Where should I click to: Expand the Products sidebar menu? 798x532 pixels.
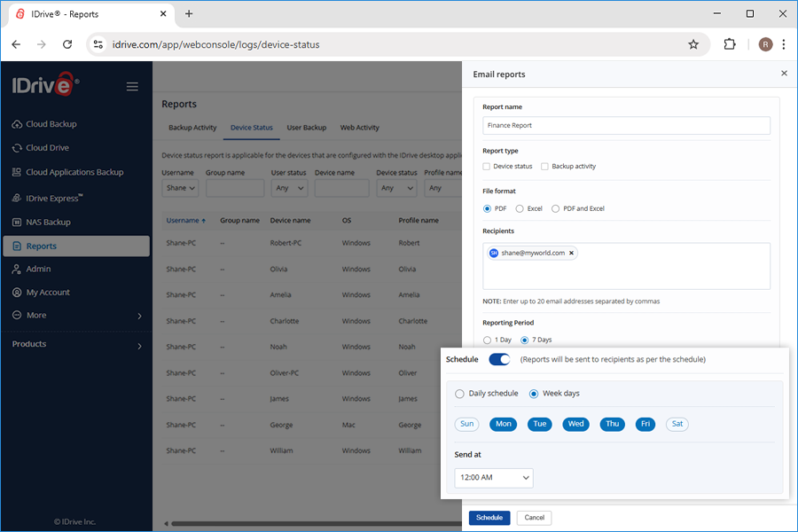(76, 344)
